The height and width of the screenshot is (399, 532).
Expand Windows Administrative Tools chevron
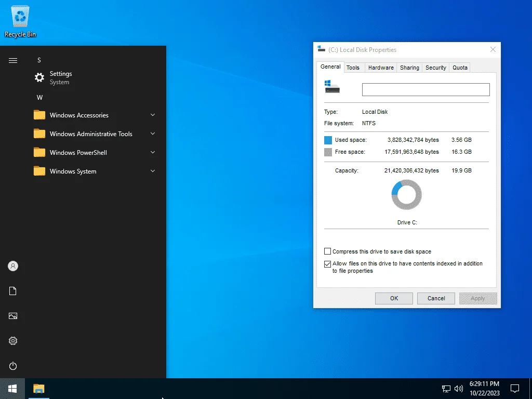point(153,134)
